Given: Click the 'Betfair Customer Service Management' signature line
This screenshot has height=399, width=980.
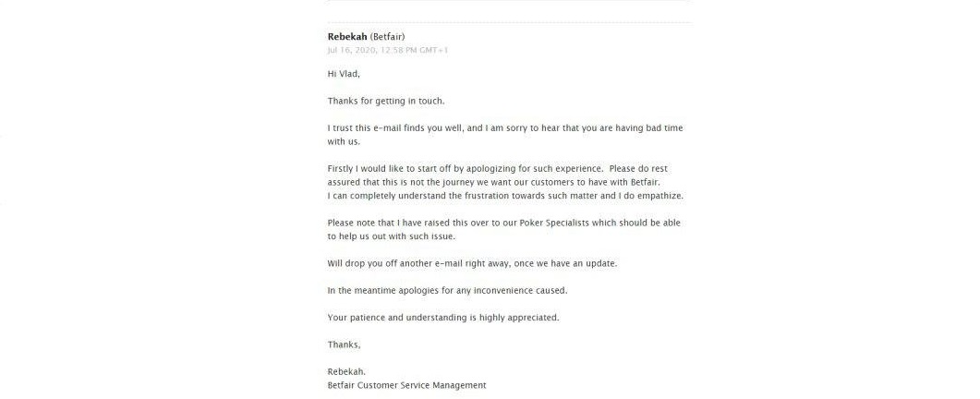Looking at the screenshot, I should click(x=407, y=385).
